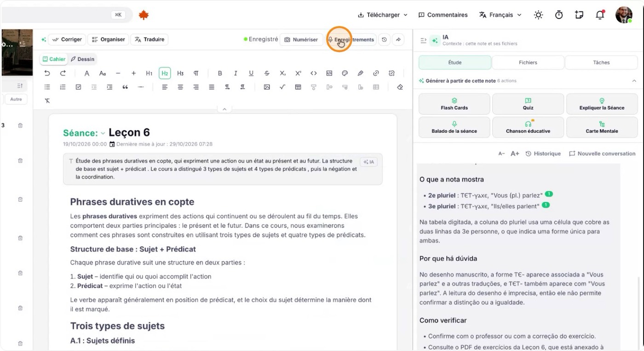
Task: Toggle italic formatting
Action: click(236, 73)
